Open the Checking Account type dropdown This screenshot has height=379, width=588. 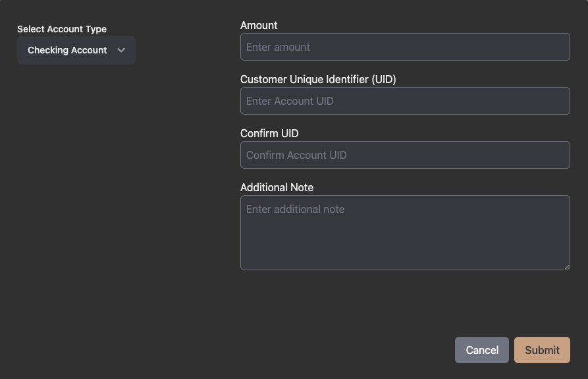(x=76, y=50)
